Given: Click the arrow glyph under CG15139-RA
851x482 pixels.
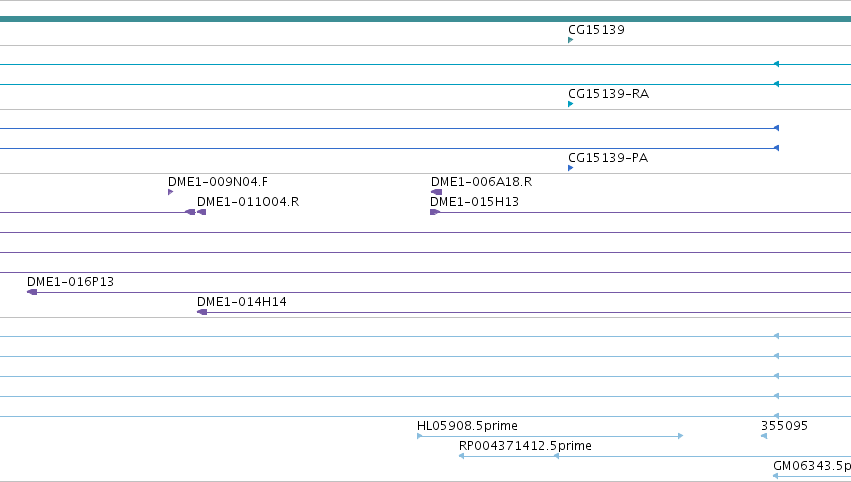Looking at the screenshot, I should (x=570, y=104).
